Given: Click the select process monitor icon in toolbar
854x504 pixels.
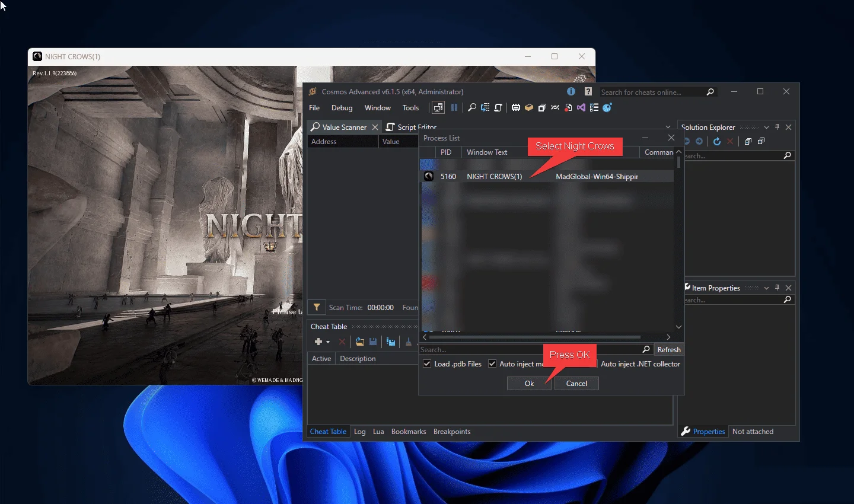Looking at the screenshot, I should pyautogui.click(x=438, y=107).
